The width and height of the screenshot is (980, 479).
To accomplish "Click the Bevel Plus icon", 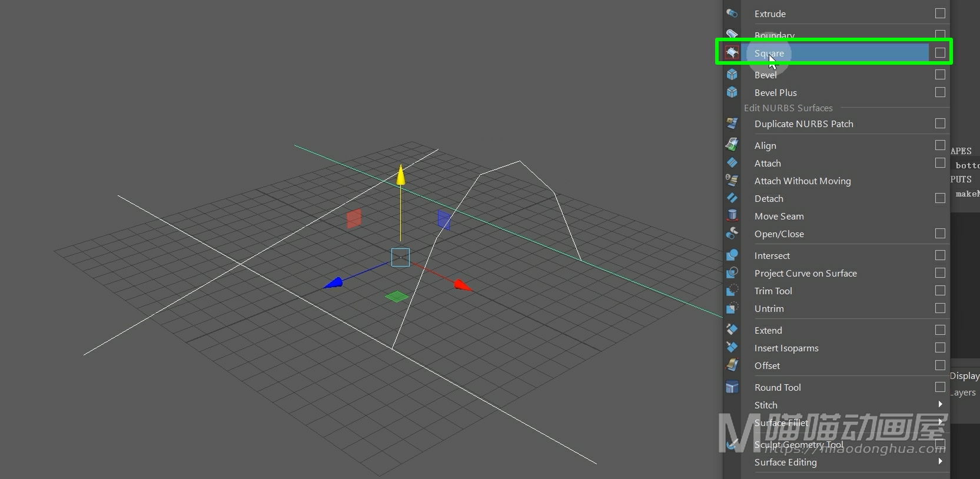I will (732, 92).
